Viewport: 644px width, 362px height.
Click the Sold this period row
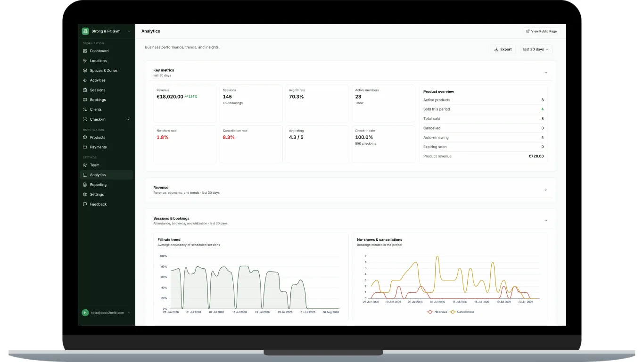click(483, 109)
